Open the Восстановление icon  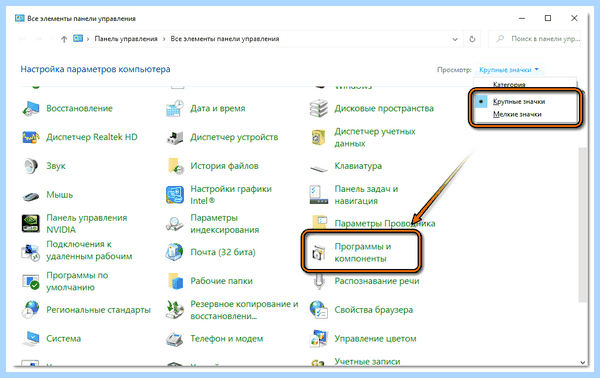point(31,109)
